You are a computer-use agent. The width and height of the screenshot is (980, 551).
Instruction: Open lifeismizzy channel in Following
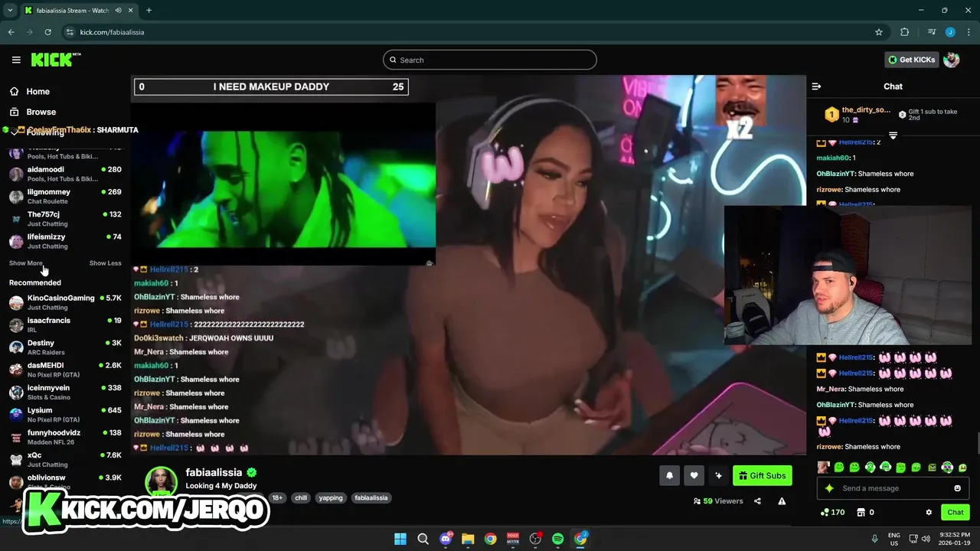(x=65, y=241)
